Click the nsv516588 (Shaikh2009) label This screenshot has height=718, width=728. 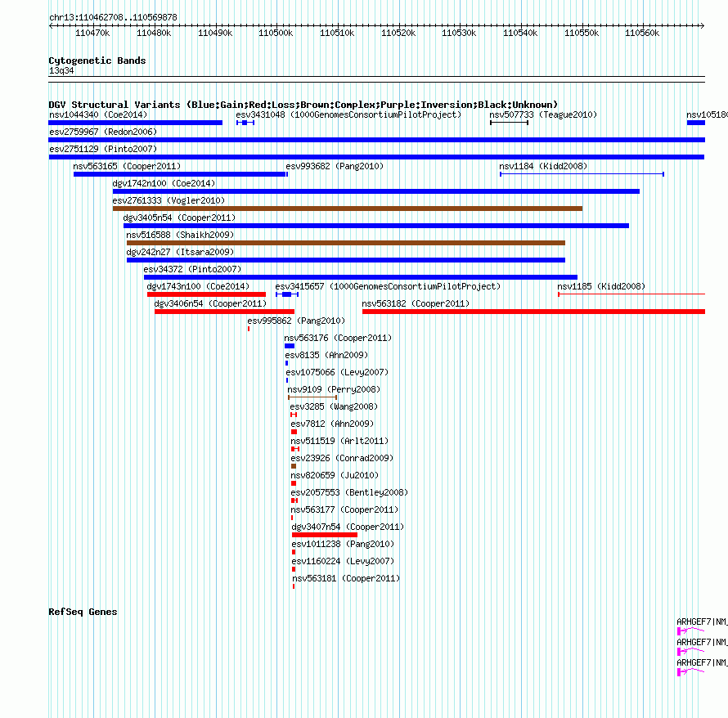(180, 235)
